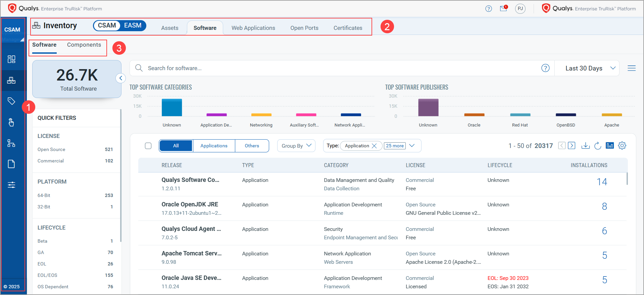Expand the Type filter chevron
Viewport: 644px width, 295px height.
[x=412, y=146]
